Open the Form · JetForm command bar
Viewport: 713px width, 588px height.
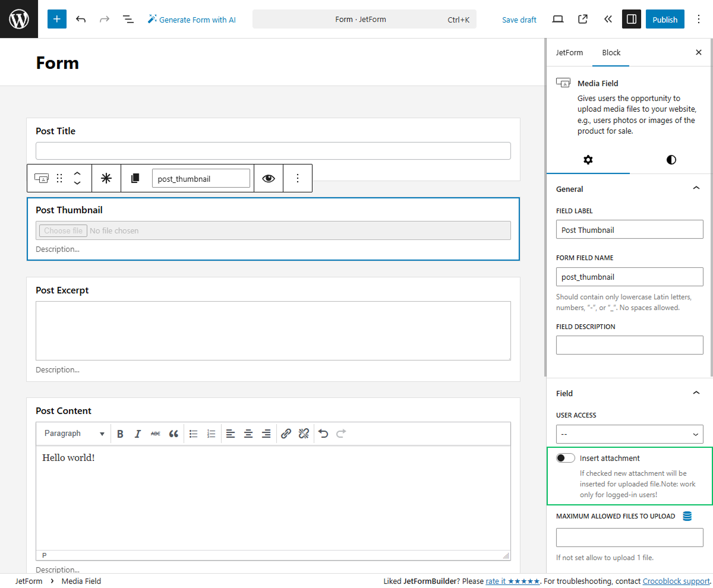tap(364, 19)
